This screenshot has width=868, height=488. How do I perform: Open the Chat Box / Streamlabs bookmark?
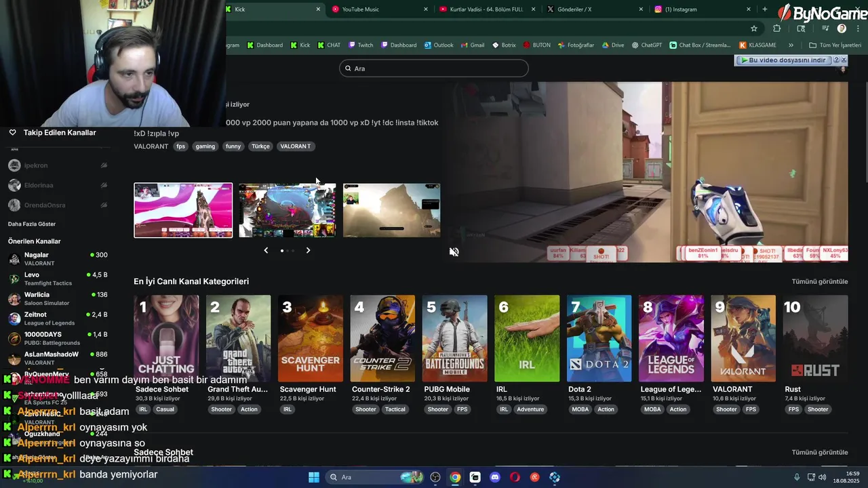click(x=700, y=45)
